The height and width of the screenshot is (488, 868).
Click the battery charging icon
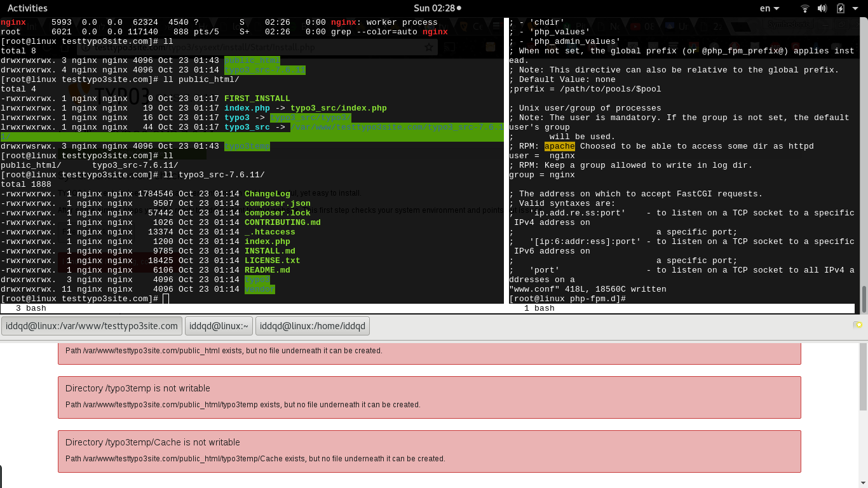pyautogui.click(x=840, y=8)
